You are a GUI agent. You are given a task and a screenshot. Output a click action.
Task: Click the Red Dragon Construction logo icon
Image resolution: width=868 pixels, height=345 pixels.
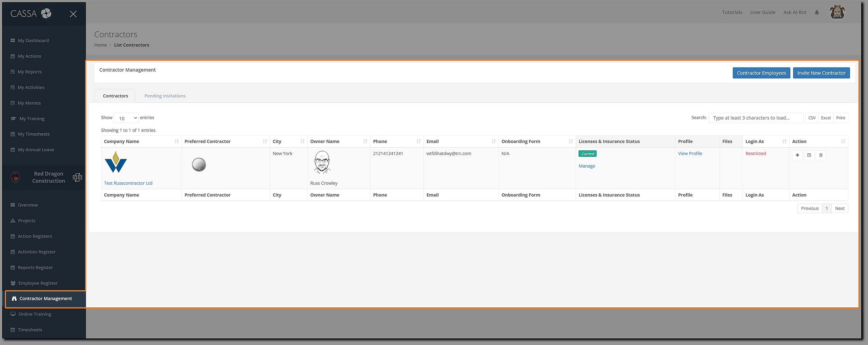click(15, 177)
